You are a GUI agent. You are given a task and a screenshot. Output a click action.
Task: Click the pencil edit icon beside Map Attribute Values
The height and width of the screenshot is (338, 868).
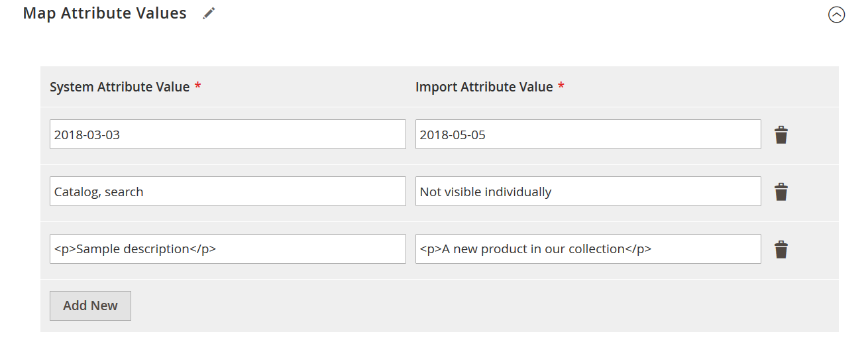pos(209,13)
